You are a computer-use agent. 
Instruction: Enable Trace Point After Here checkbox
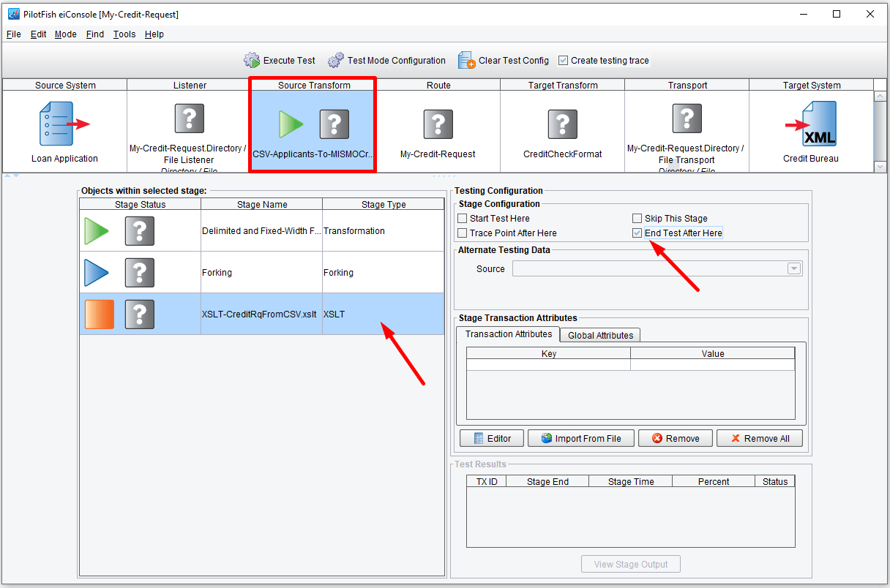click(462, 233)
